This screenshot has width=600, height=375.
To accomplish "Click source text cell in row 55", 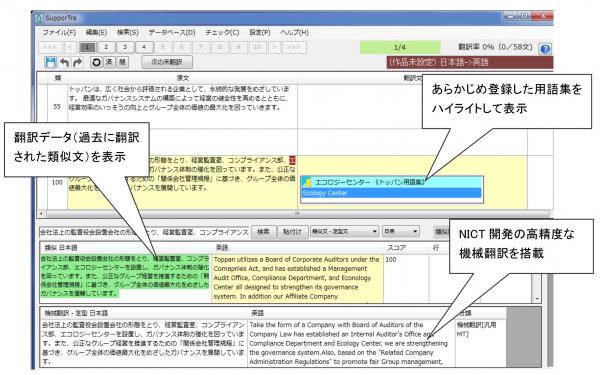I will [183, 106].
